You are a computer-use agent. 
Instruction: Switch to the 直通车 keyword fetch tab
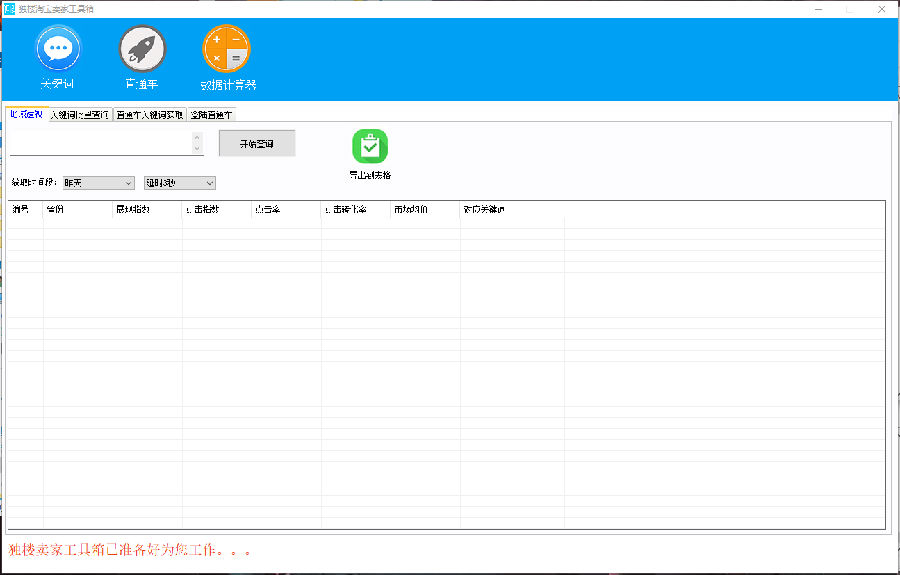tap(150, 115)
